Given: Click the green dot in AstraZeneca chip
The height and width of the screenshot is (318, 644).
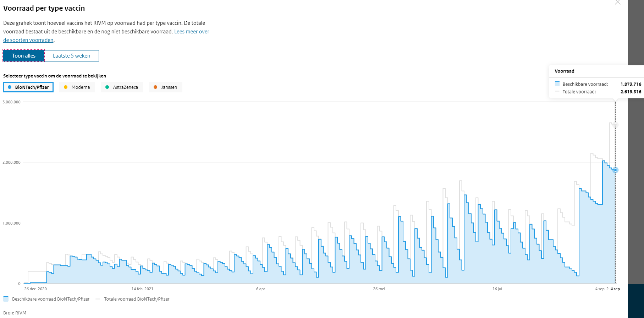Looking at the screenshot, I should click(x=107, y=87).
